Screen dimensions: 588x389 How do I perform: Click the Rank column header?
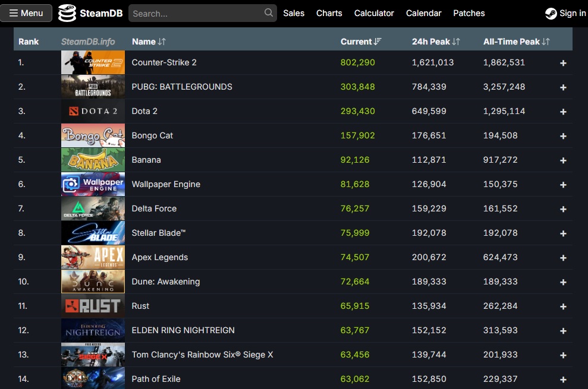tap(29, 42)
